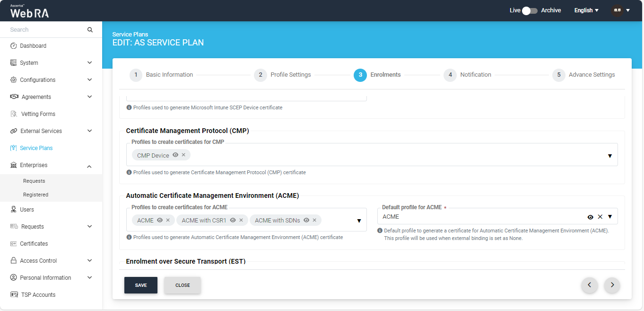Viewport: 644px width, 311px height.
Task: View default ACME profile via eye icon
Action: click(x=590, y=217)
